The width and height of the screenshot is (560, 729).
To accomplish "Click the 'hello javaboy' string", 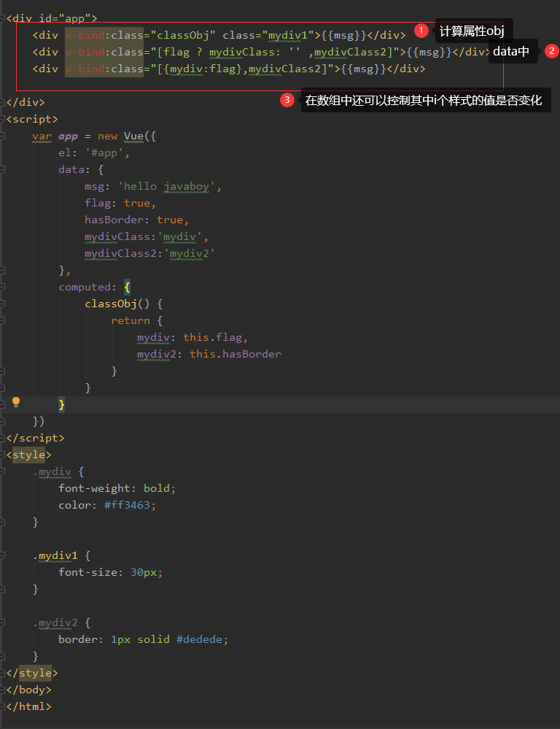I will pos(166,186).
